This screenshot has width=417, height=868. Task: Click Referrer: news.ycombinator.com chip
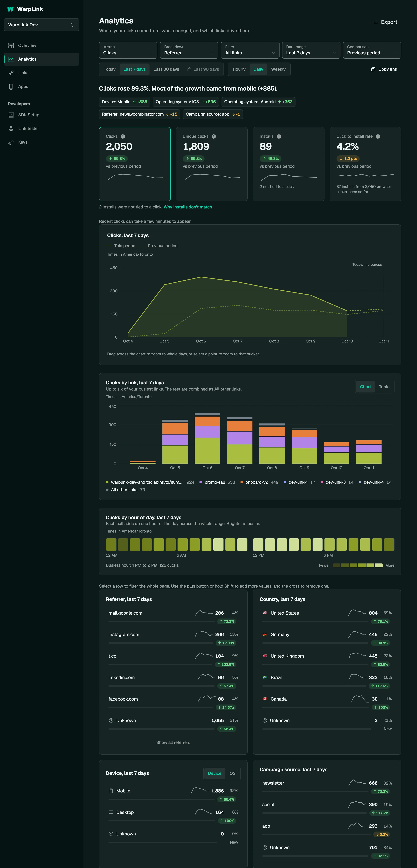(x=140, y=114)
